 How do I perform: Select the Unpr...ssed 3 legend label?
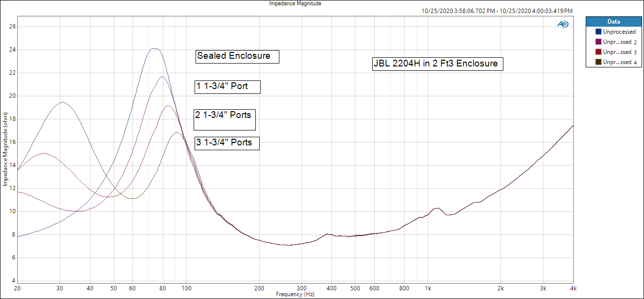[620, 52]
